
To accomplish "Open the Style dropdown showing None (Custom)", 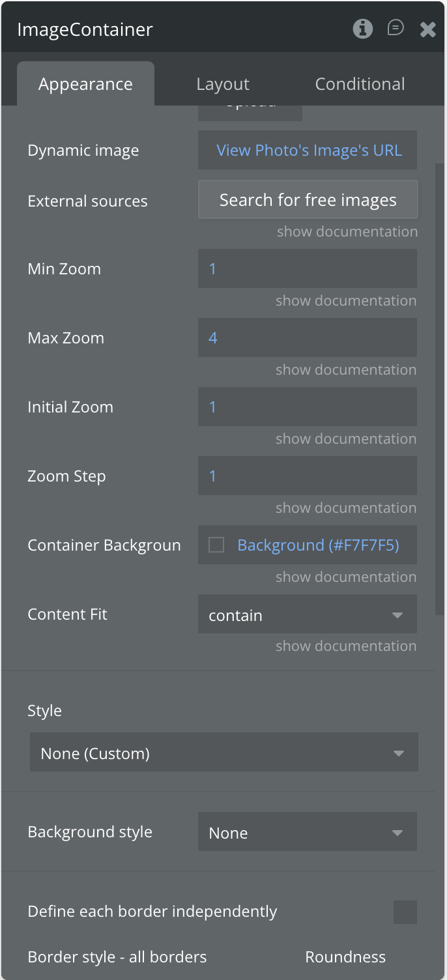I will tap(223, 753).
